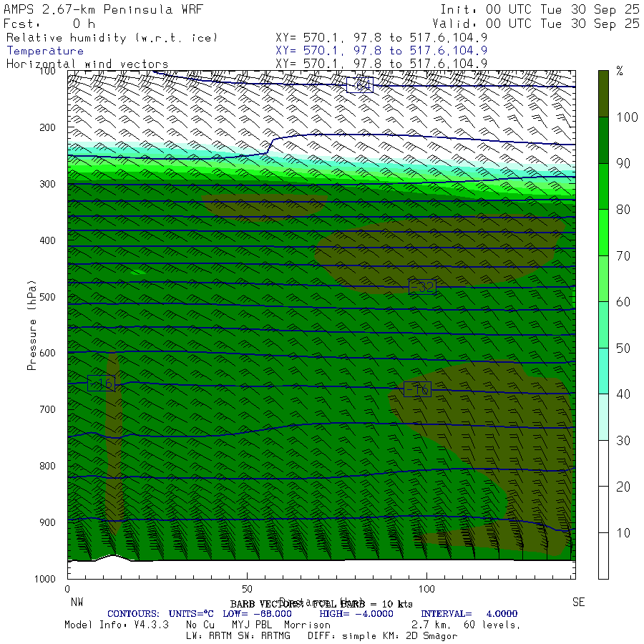Screen dimensions: 644x644
Task: Click the 'INTERVAL= 4.0000' value
Action: tap(469, 614)
